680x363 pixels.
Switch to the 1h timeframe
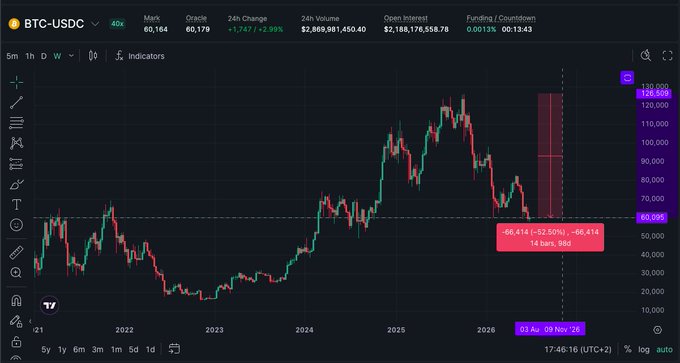[29, 56]
